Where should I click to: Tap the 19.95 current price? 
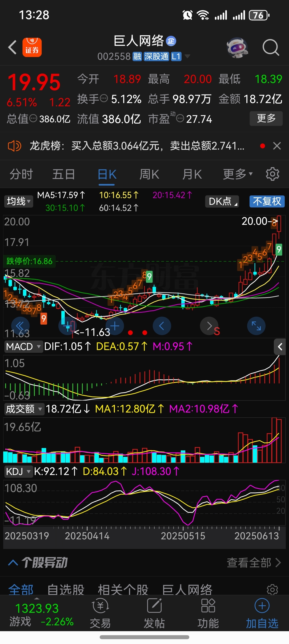pos(34,82)
